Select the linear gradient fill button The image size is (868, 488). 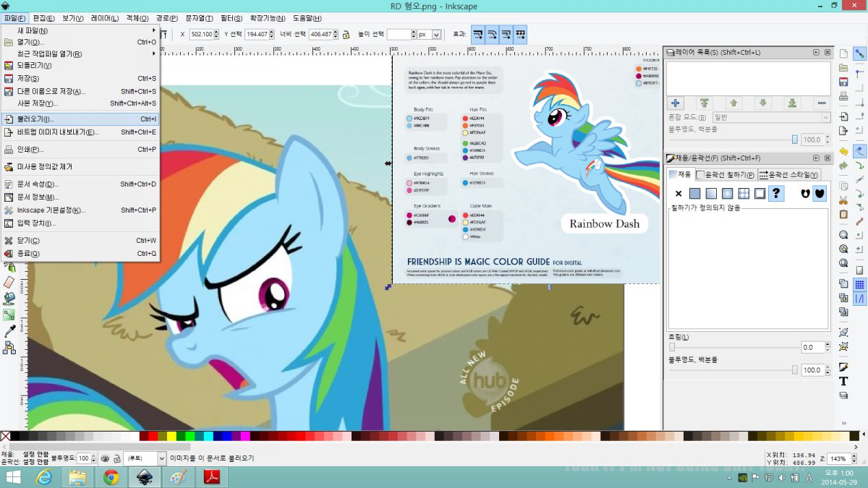(x=711, y=193)
